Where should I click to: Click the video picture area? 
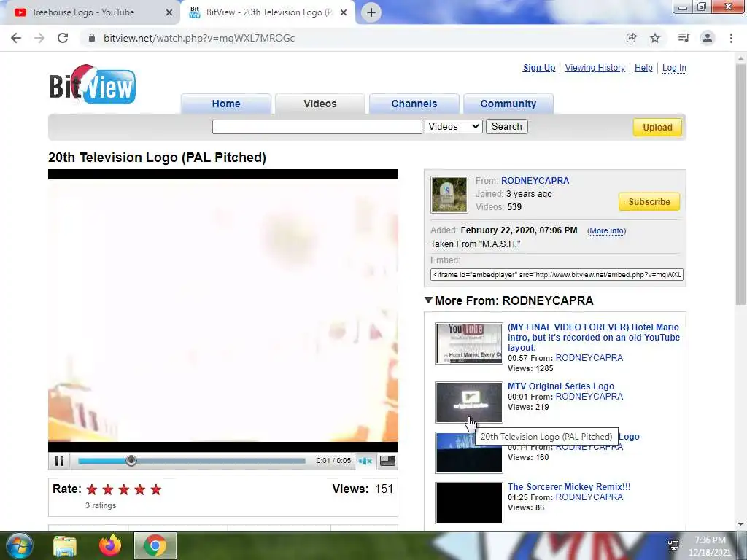click(x=223, y=311)
